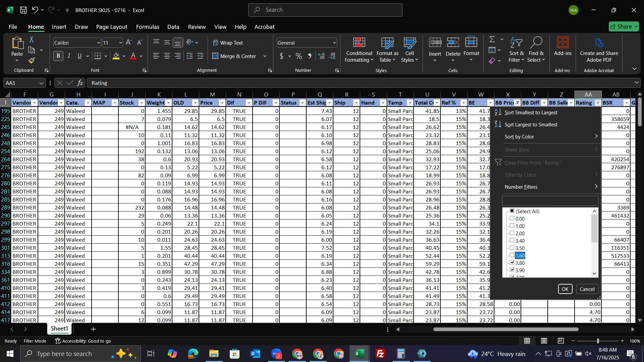Click the AutoSum sigma icon
Image resolution: width=644 pixels, height=362 pixels.
[492, 40]
